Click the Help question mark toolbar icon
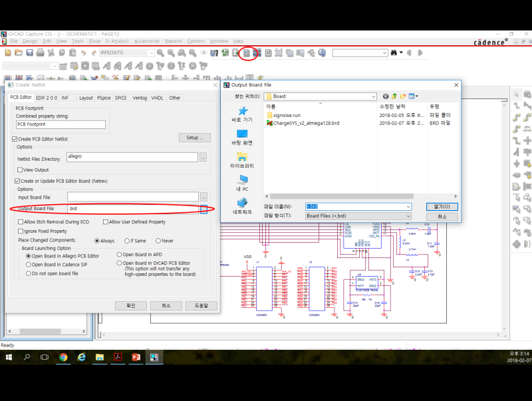 pos(322,53)
